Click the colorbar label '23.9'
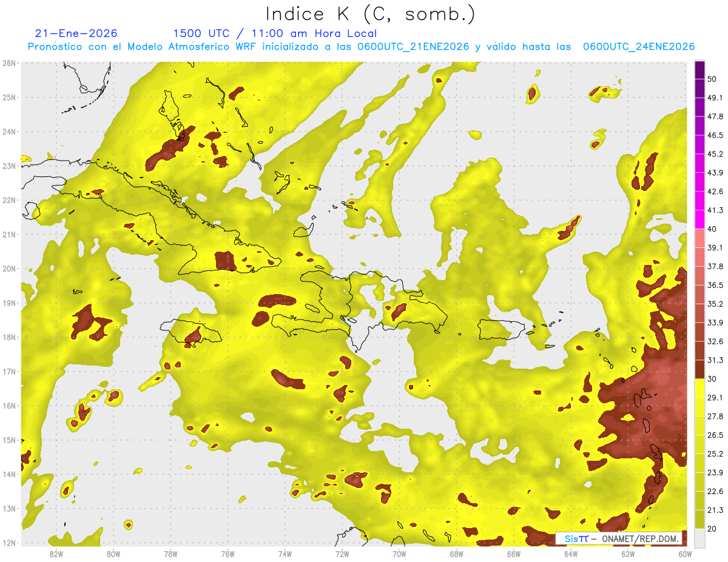The image size is (728, 562). click(715, 472)
